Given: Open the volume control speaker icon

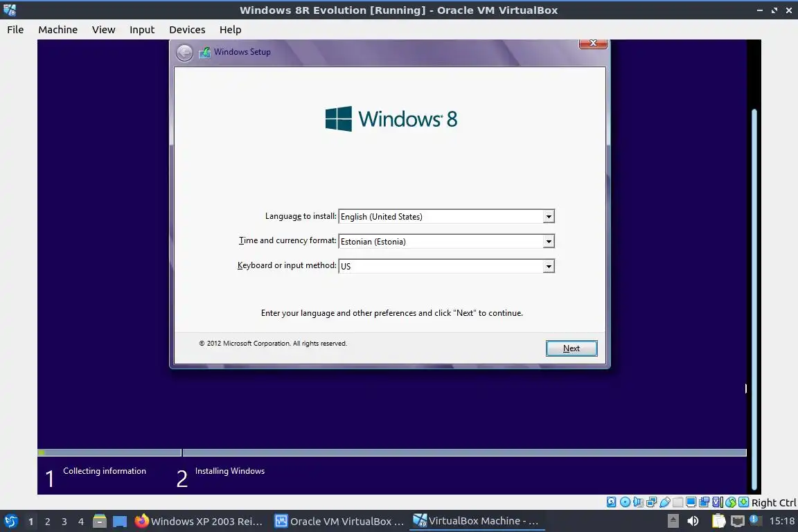Looking at the screenshot, I should pos(693,521).
